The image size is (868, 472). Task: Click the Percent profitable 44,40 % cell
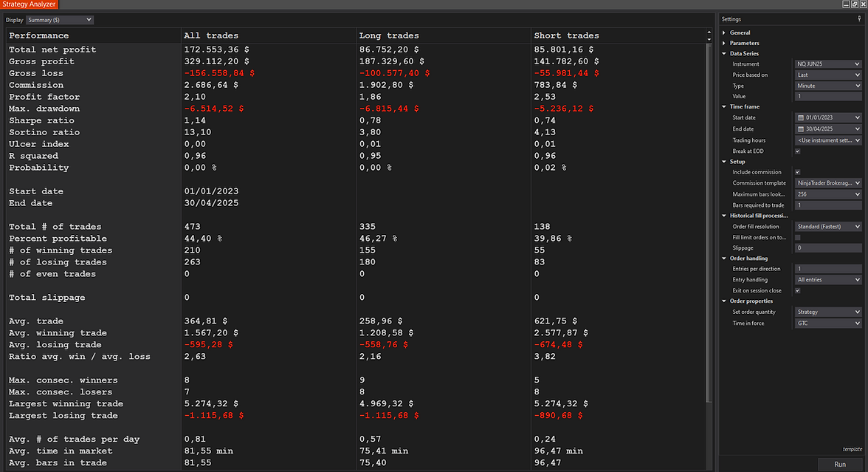(x=202, y=239)
